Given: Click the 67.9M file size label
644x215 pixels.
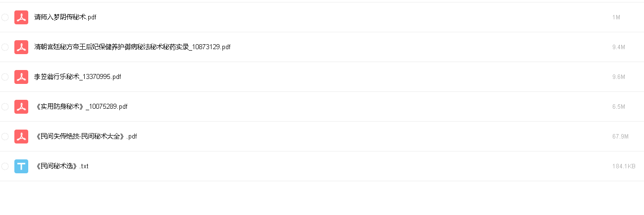Looking at the screenshot, I should click(x=620, y=137).
